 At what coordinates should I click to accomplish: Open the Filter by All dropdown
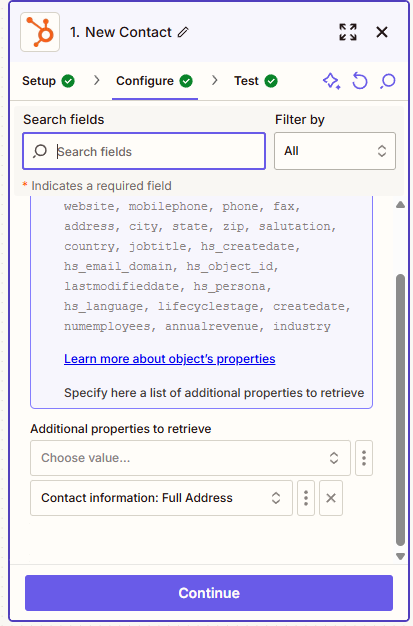(335, 151)
